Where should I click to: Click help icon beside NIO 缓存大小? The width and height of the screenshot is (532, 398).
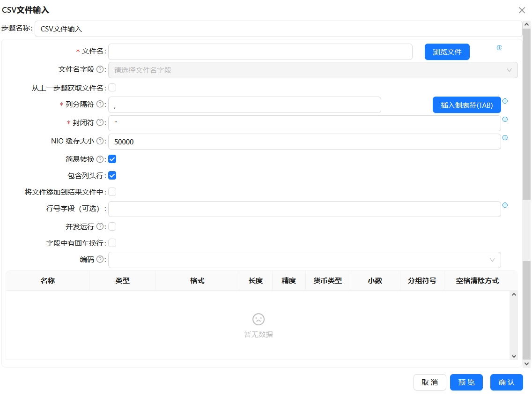100,141
